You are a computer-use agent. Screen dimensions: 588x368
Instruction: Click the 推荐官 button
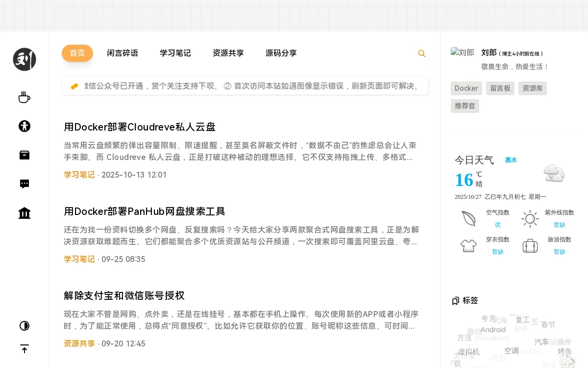(465, 106)
